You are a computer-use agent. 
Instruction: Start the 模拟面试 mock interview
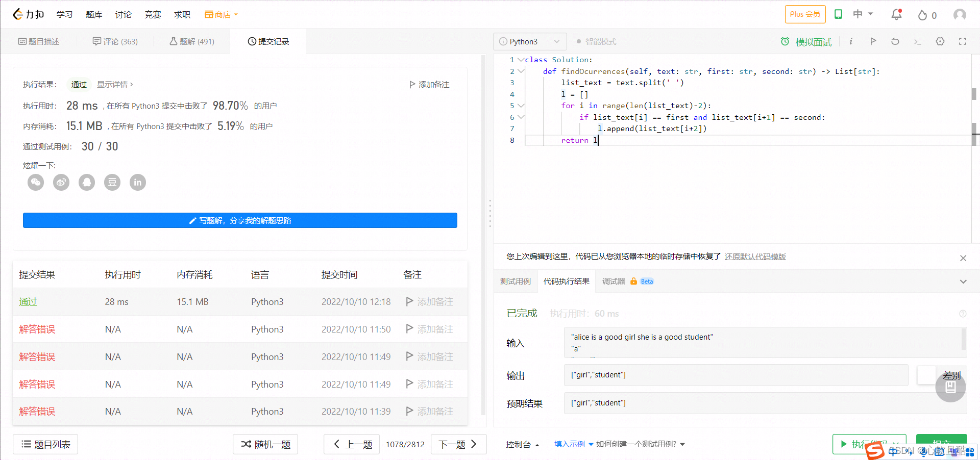pos(806,42)
